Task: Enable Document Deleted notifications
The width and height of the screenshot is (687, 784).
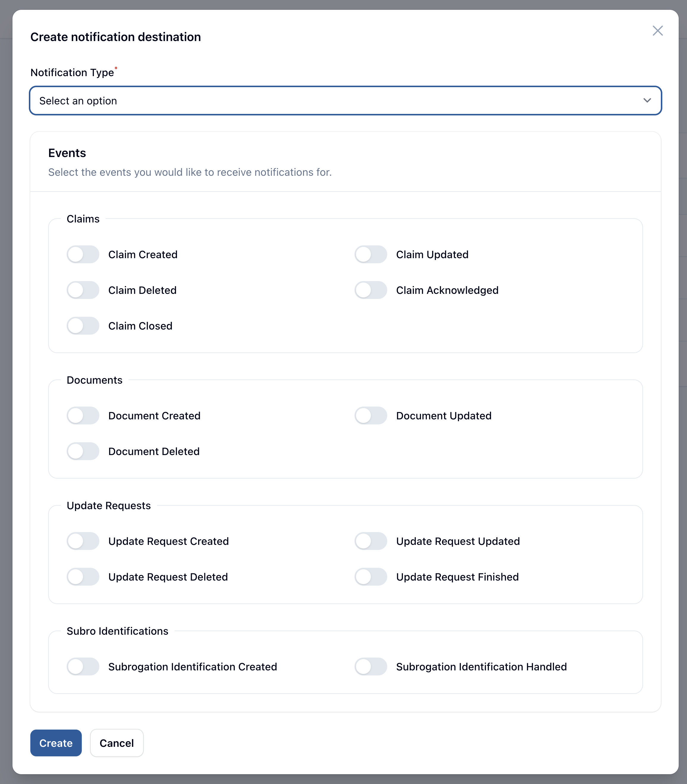Action: click(x=83, y=451)
